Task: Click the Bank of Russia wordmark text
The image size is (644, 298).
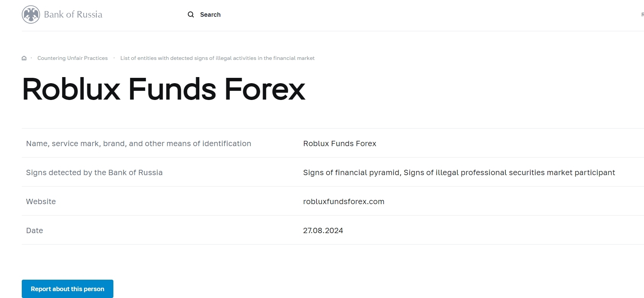Action: 73,14
